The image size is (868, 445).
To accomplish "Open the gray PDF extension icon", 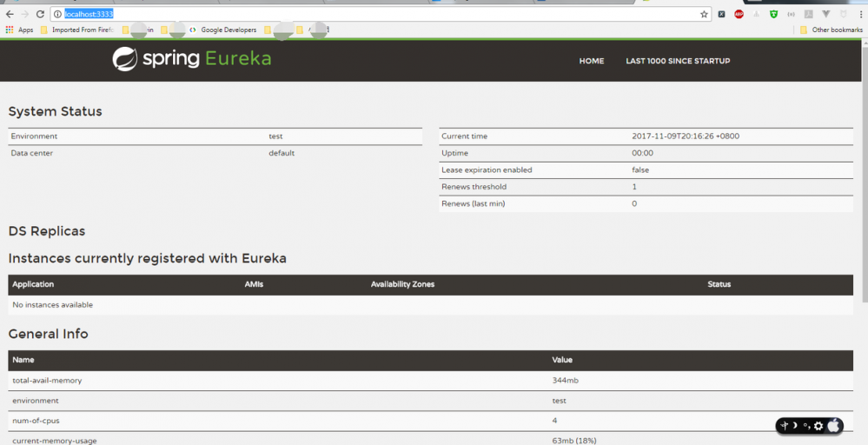I will pyautogui.click(x=809, y=14).
